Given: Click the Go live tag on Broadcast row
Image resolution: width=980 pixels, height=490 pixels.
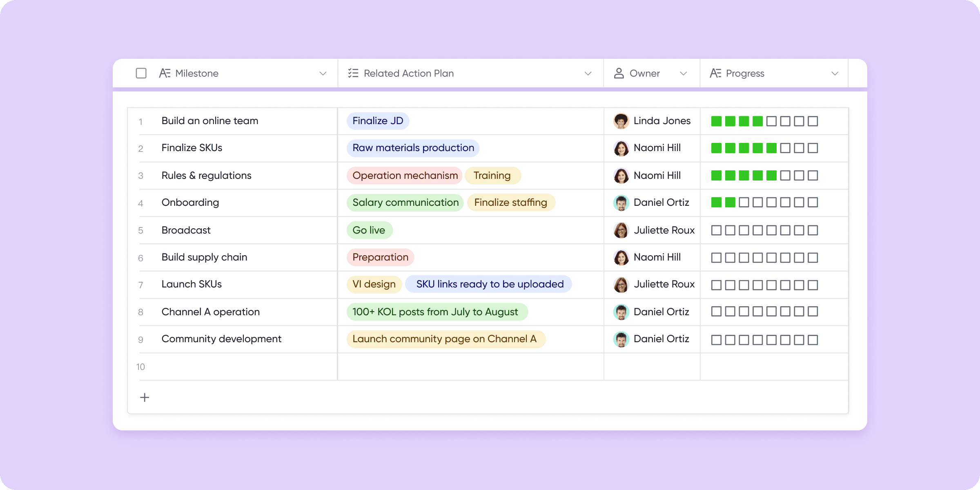Looking at the screenshot, I should 369,229.
